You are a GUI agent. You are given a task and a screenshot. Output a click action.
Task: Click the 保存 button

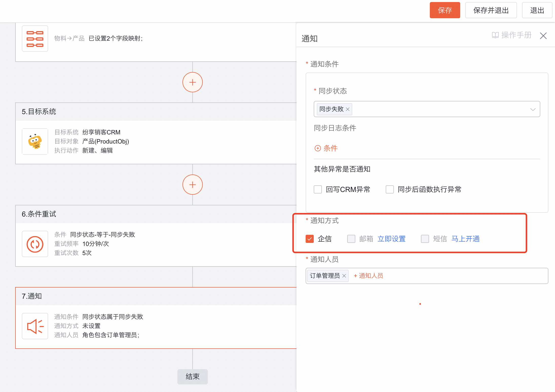click(x=445, y=10)
